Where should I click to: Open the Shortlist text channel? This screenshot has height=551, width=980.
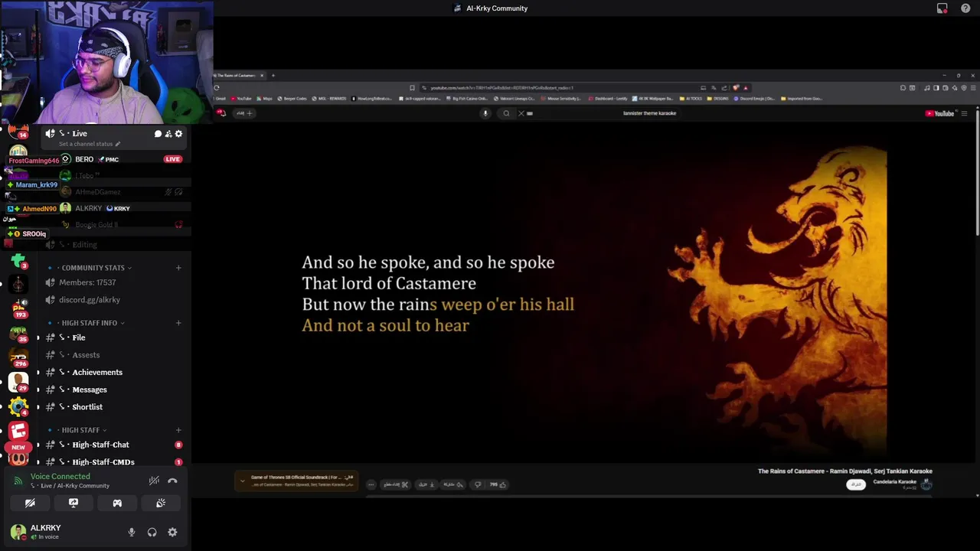point(87,407)
